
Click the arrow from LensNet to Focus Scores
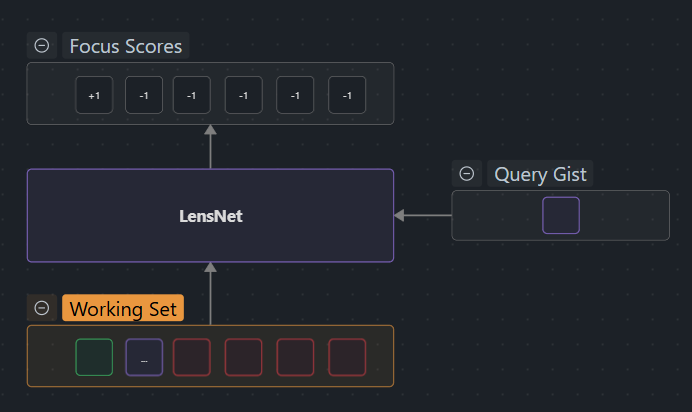click(210, 147)
